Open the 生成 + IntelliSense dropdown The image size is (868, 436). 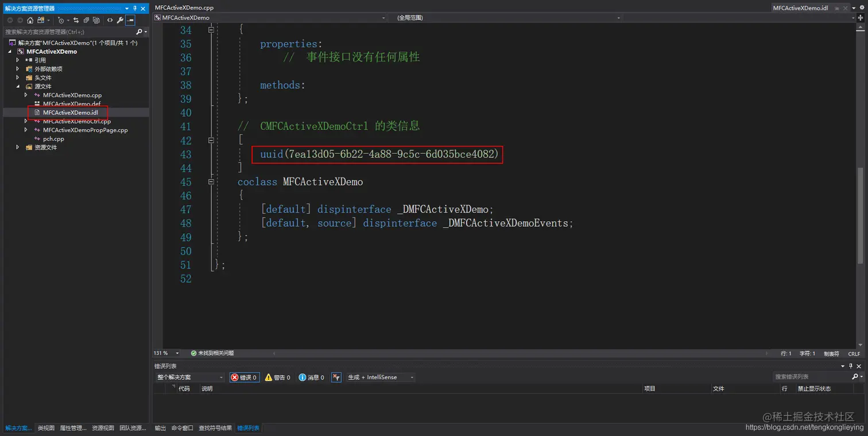(380, 377)
